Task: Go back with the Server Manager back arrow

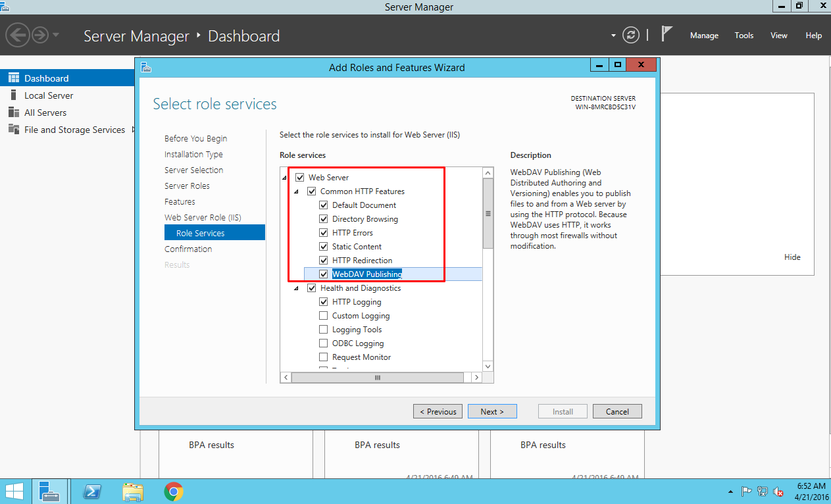Action: pos(18,35)
